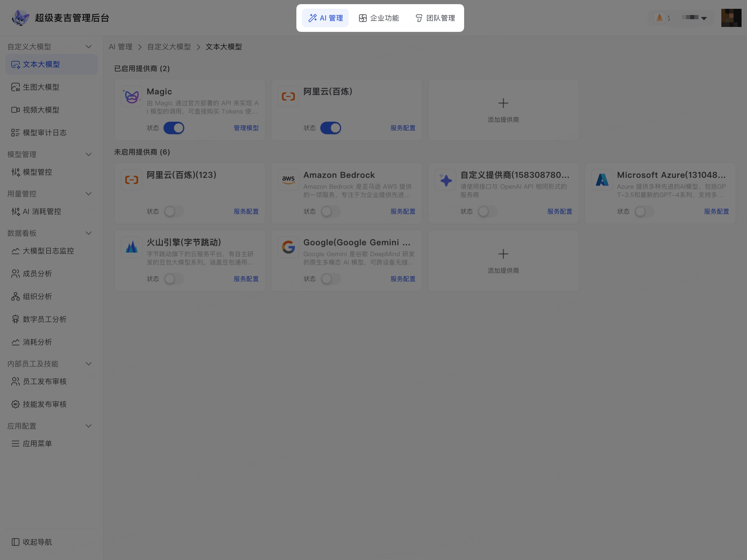Click the Amazon Bedrock aws logo

(288, 180)
